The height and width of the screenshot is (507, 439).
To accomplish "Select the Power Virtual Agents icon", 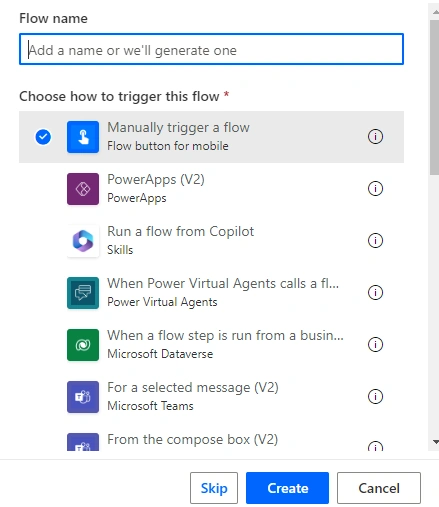I will [x=83, y=293].
